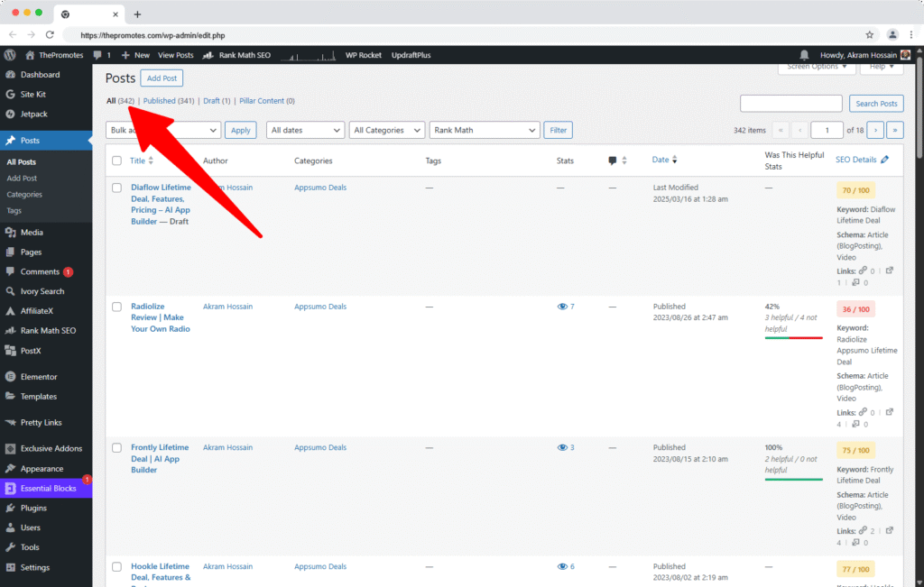Screen dimensions: 924x587
Task: Open the All Categories dropdown
Action: coord(386,130)
